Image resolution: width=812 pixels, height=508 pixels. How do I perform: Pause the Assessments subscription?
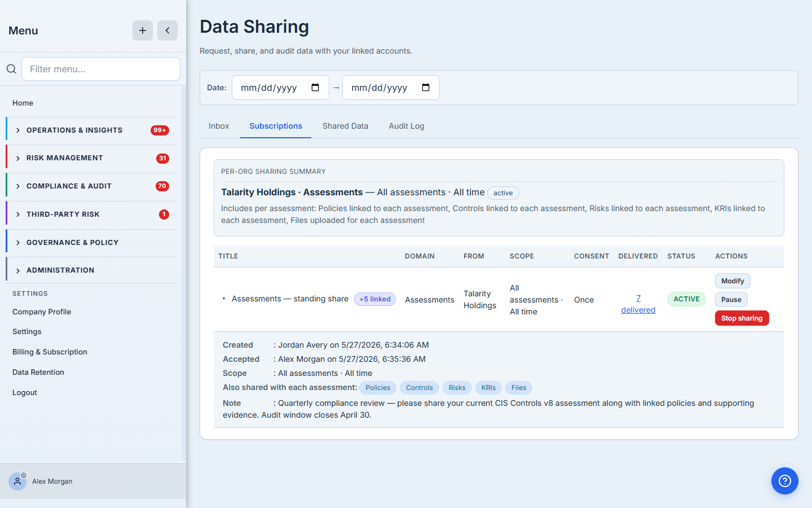pos(731,300)
